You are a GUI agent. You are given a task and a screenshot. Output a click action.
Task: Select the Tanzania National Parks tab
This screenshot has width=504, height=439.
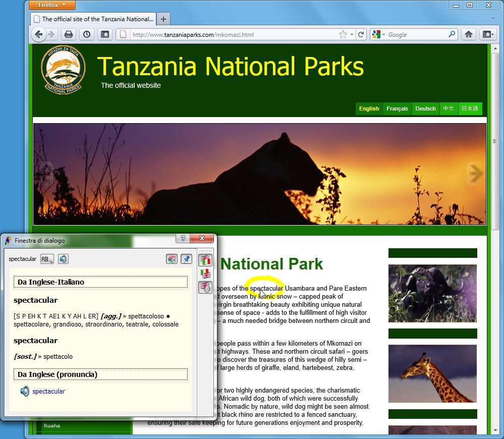click(x=93, y=19)
